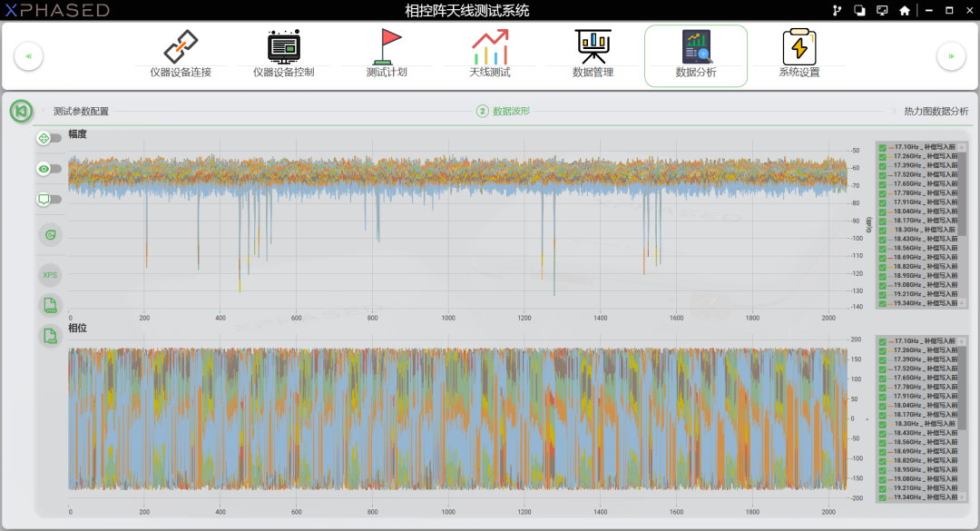Click 17.52GHz label in 相位 legend
The image size is (980, 531).
pos(925,369)
